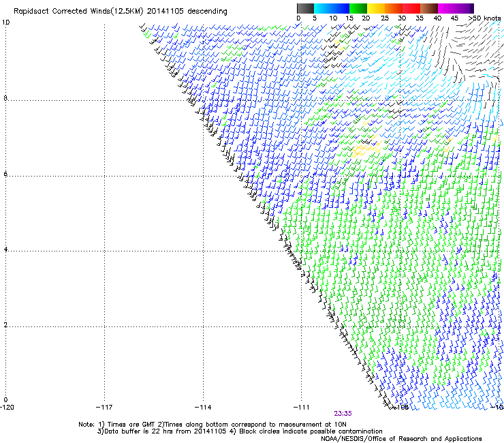
Task: Click the '40' label under the color bar
Action: (437, 18)
